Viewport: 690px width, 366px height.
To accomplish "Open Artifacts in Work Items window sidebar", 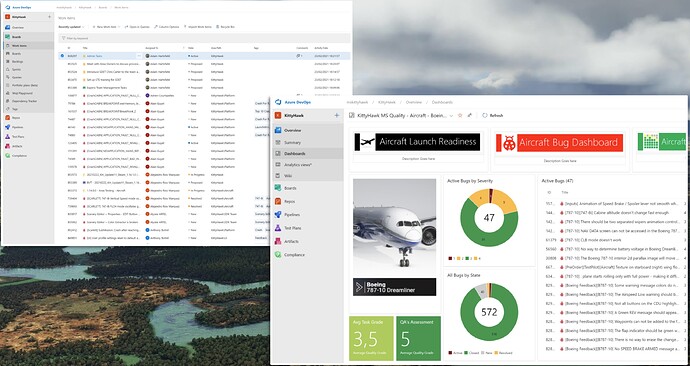I will click(14, 146).
